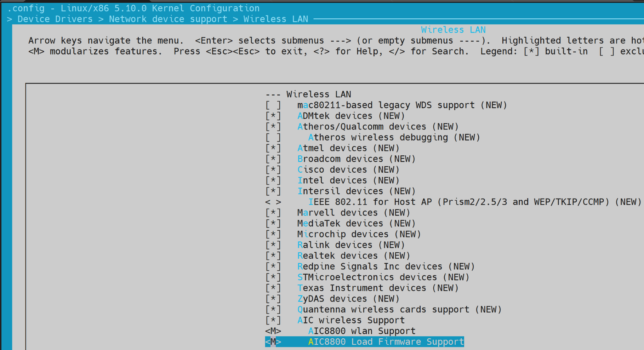Select the Intersil devices entry
The width and height of the screenshot is (644, 350).
357,191
